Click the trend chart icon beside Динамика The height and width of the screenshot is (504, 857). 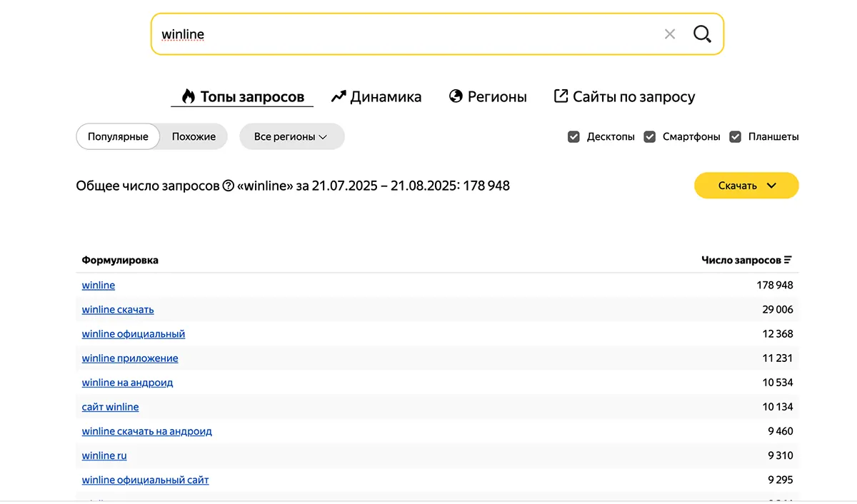click(337, 96)
